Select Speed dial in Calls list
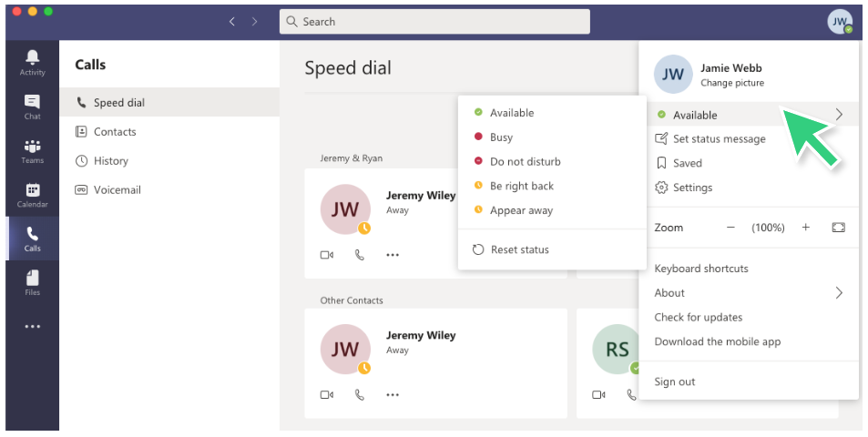Image resolution: width=868 pixels, height=437 pixels. coord(169,102)
